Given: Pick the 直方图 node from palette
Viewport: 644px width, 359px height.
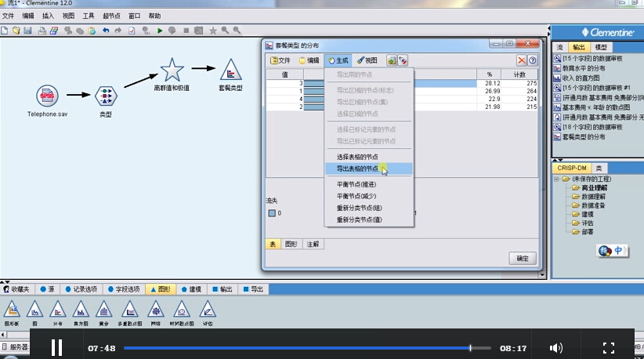Looking at the screenshot, I should [x=80, y=310].
